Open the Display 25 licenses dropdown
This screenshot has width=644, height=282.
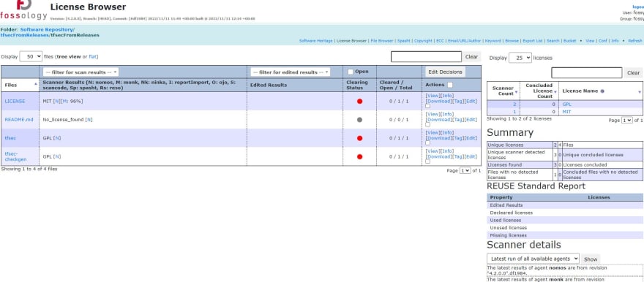point(520,58)
